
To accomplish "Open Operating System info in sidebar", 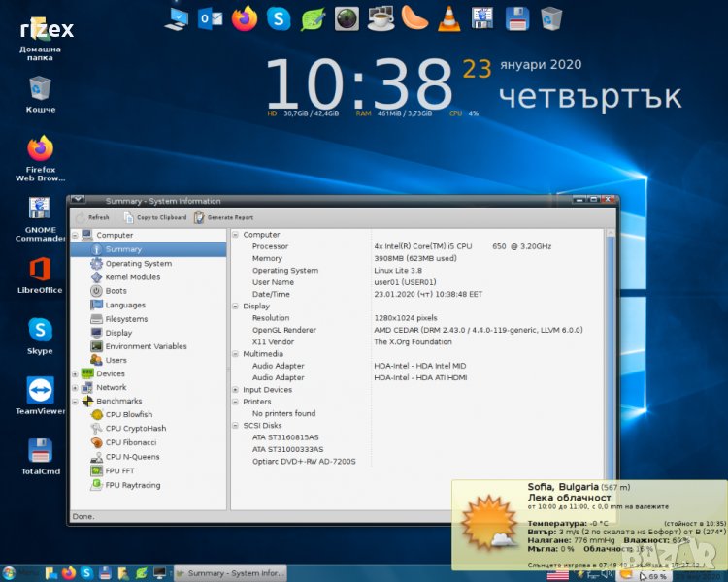I will [138, 263].
